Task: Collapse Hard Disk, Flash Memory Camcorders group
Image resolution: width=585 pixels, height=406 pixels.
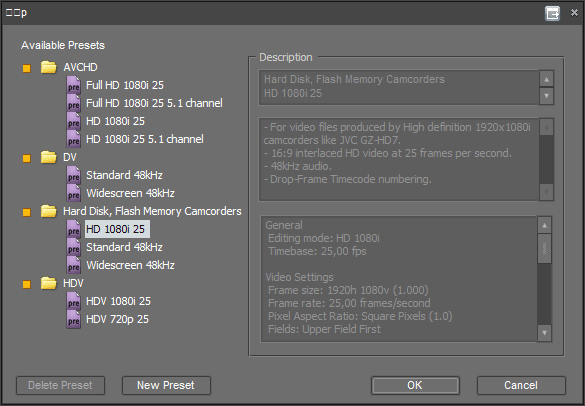Action: (x=26, y=212)
